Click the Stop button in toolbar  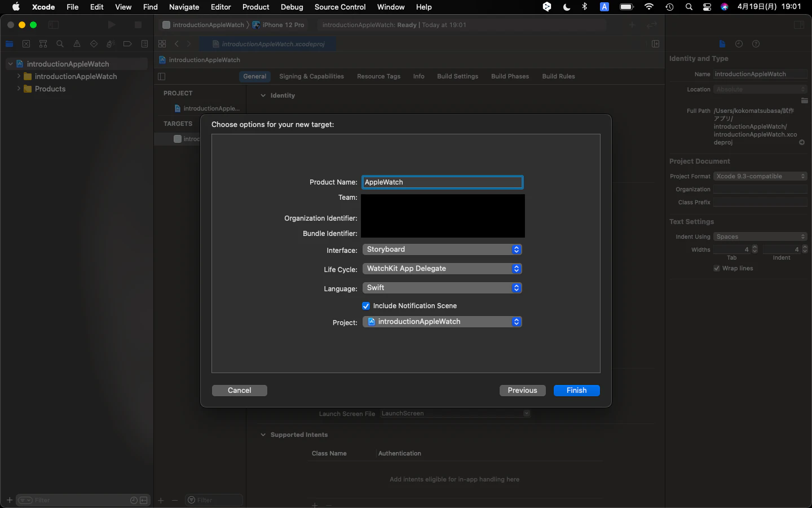pos(138,25)
